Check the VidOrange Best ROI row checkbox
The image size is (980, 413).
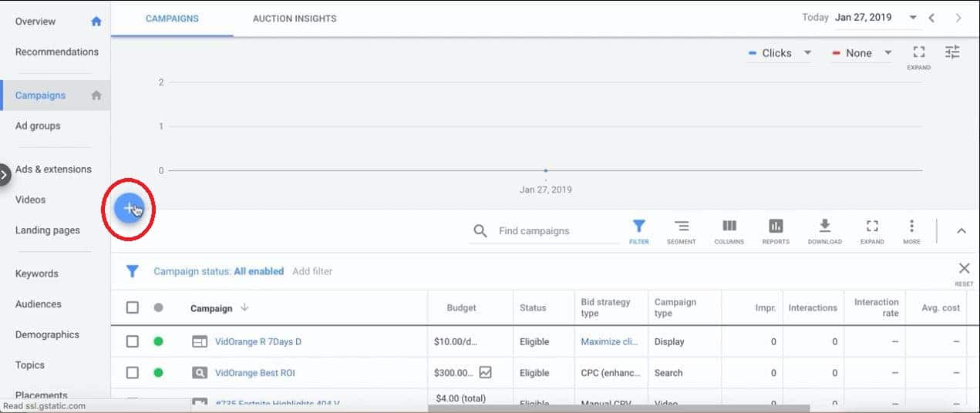133,373
